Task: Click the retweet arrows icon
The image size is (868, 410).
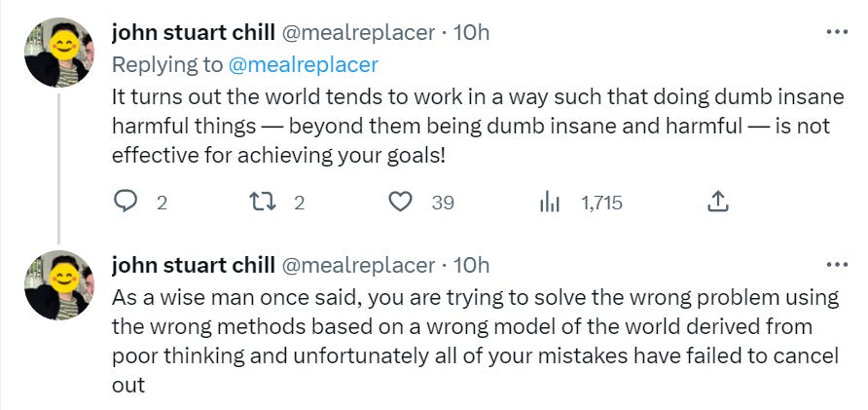Action: [x=264, y=203]
